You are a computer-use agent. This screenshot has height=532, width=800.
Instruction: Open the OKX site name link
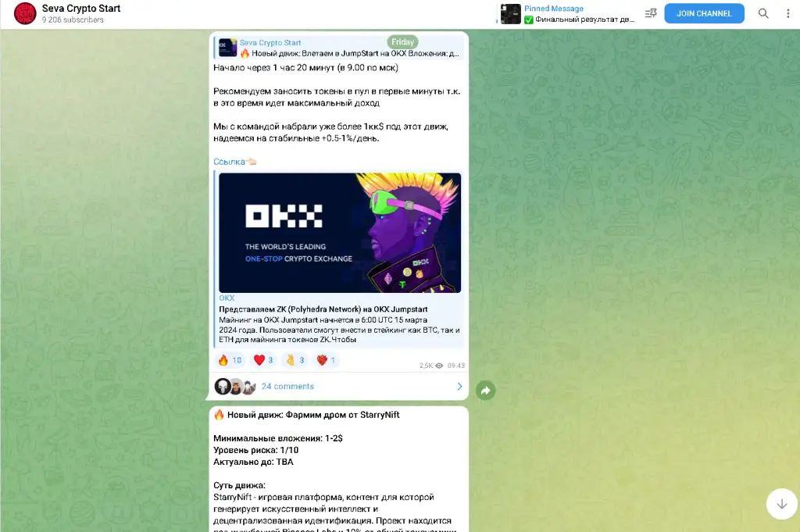point(227,298)
